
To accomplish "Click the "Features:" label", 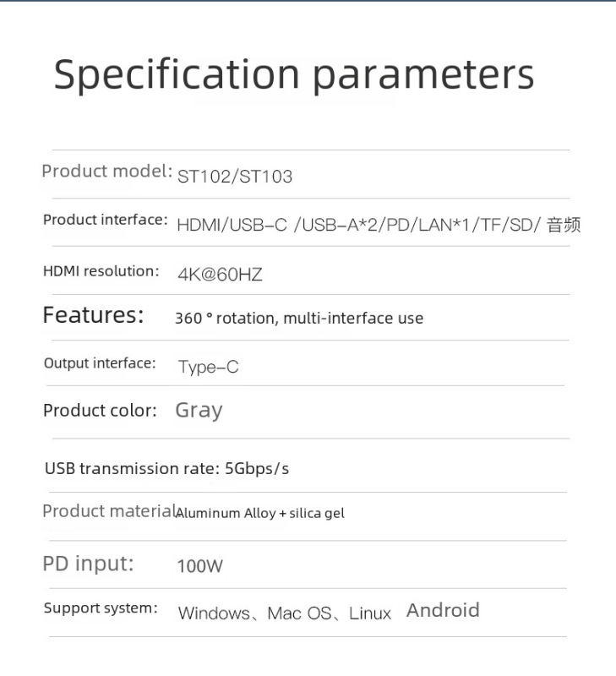I will point(93,315).
